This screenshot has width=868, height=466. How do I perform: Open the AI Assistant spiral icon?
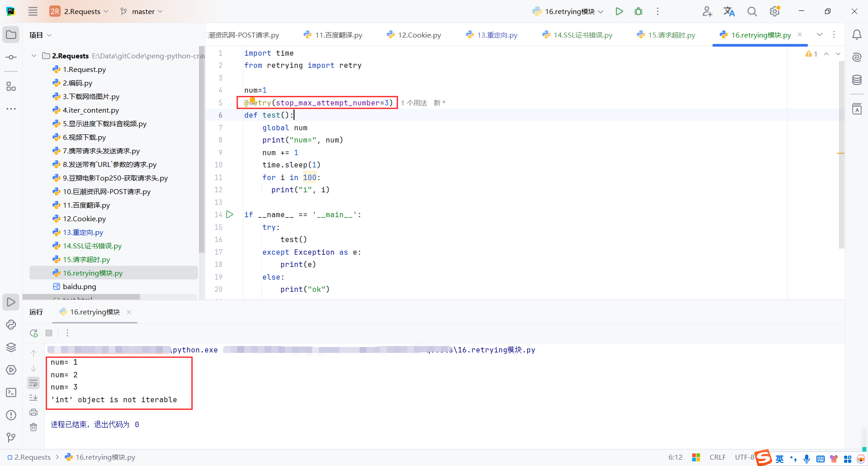857,57
